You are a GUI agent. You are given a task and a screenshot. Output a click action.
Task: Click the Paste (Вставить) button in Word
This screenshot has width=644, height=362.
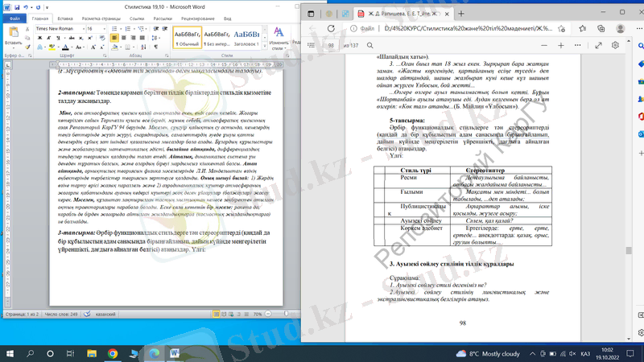tap(13, 37)
